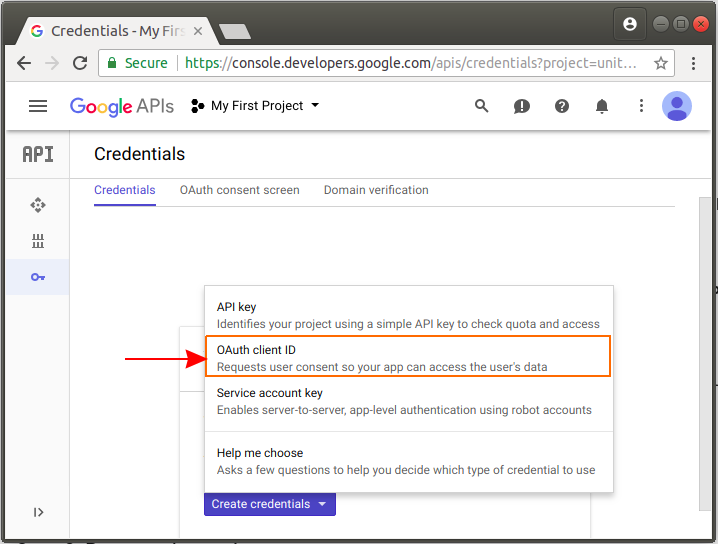Viewport: 718px width, 544px height.
Task: Maximize the browser window
Action: pyautogui.click(x=680, y=24)
